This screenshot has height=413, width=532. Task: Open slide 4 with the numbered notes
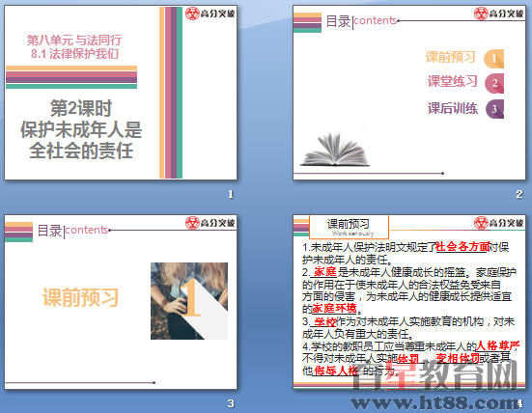point(409,302)
